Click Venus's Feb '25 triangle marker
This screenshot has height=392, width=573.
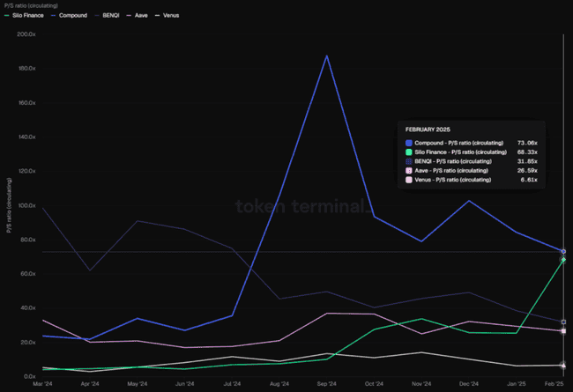pos(563,365)
